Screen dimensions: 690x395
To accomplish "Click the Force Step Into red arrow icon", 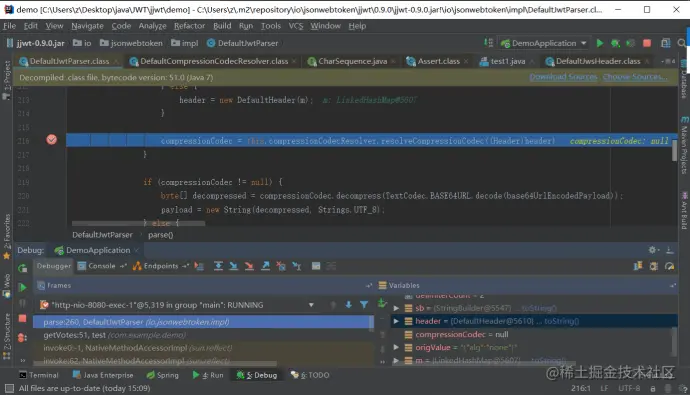I will (x=250, y=266).
